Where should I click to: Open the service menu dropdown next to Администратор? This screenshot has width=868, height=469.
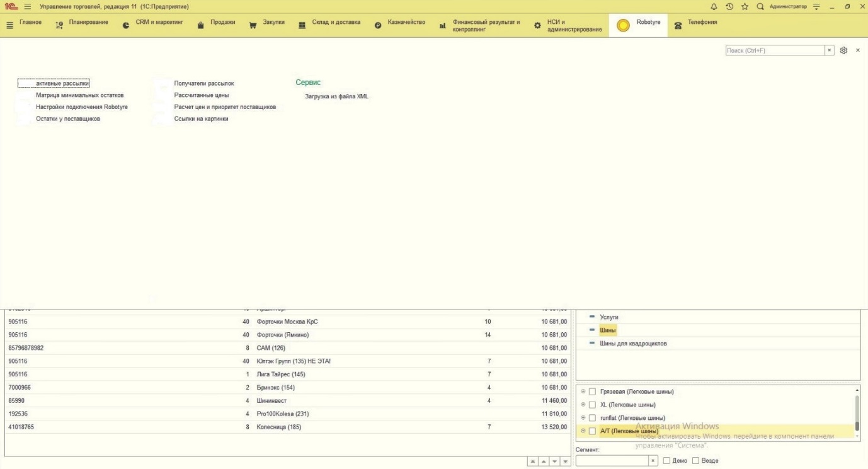pos(823,7)
